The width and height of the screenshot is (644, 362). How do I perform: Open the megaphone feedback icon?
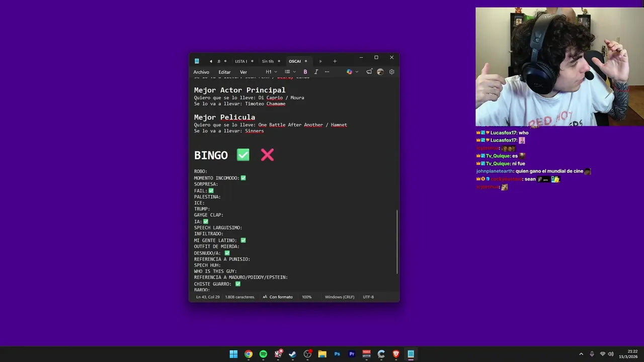coord(369,72)
